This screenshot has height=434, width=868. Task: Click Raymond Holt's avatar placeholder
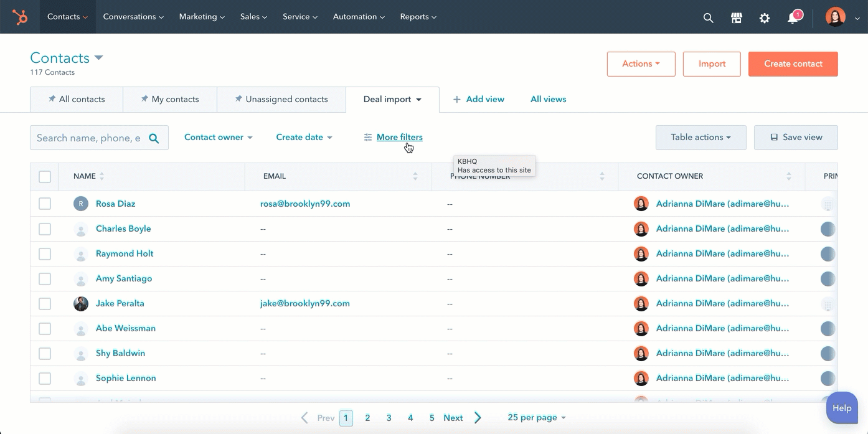pyautogui.click(x=81, y=253)
